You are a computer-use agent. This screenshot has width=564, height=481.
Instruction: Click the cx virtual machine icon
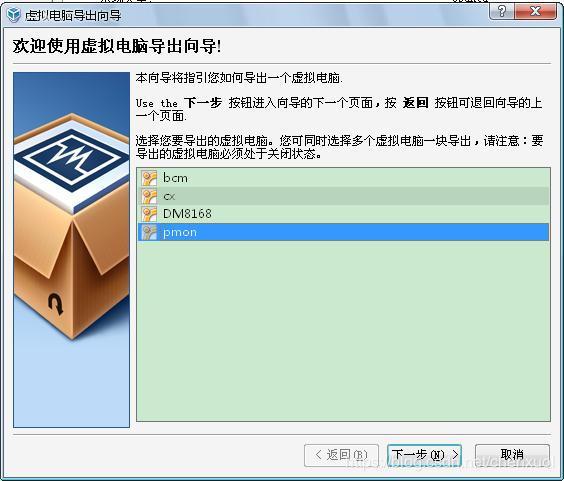point(149,196)
